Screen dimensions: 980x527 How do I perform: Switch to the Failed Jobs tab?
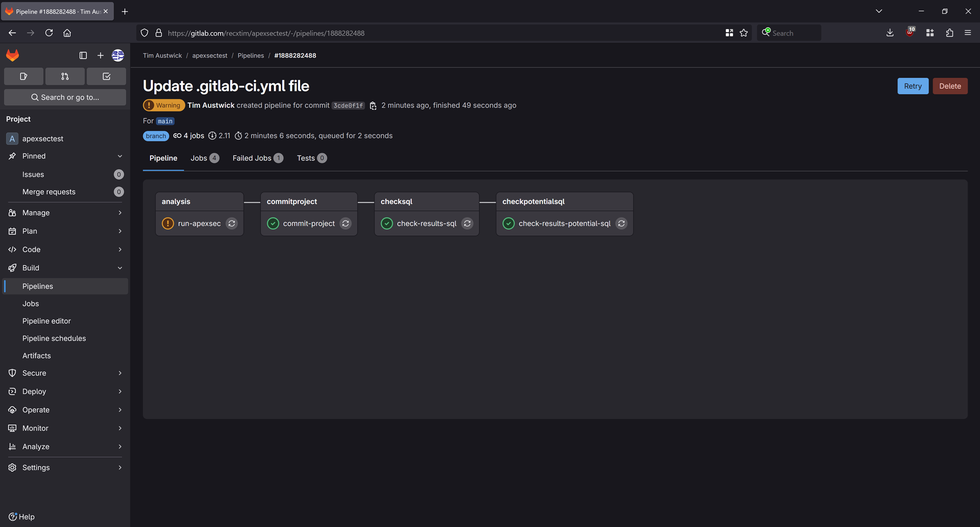(258, 158)
